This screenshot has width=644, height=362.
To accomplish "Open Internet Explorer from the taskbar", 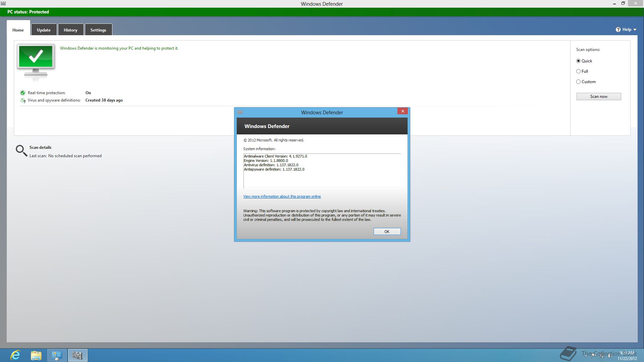I will coord(15,355).
